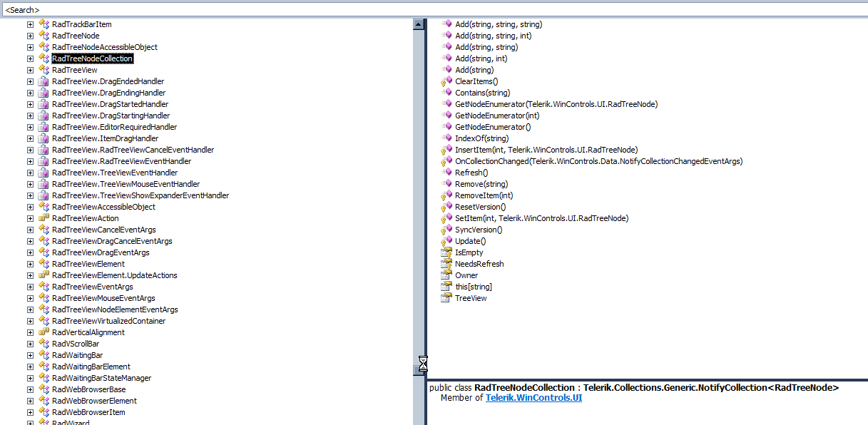
Task: Click the enum icon next to RadVerticalAlignment
Action: [x=44, y=332]
